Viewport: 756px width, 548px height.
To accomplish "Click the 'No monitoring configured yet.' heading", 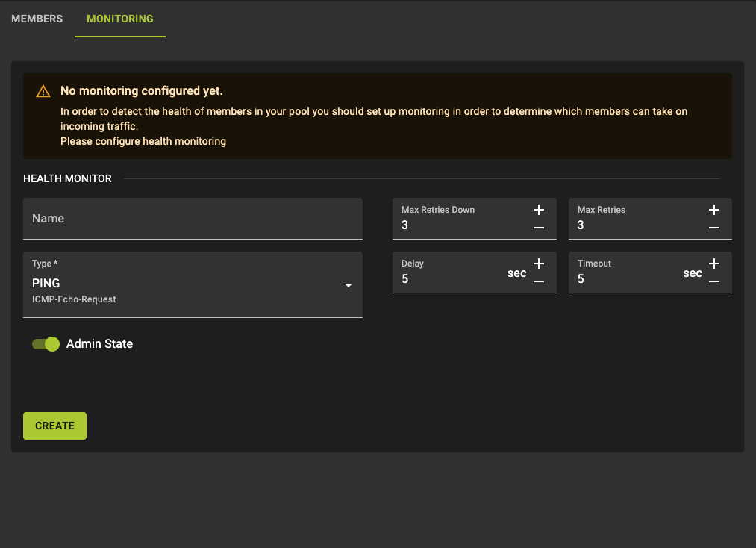I will pyautogui.click(x=141, y=90).
